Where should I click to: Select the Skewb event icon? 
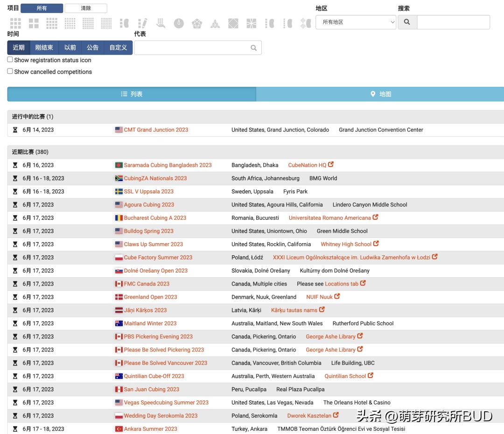click(233, 23)
